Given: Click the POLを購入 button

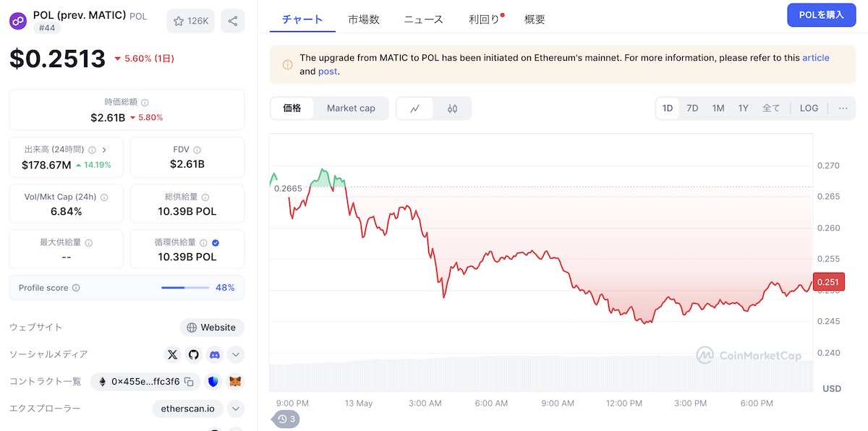Looking at the screenshot, I should pyautogui.click(x=822, y=15).
